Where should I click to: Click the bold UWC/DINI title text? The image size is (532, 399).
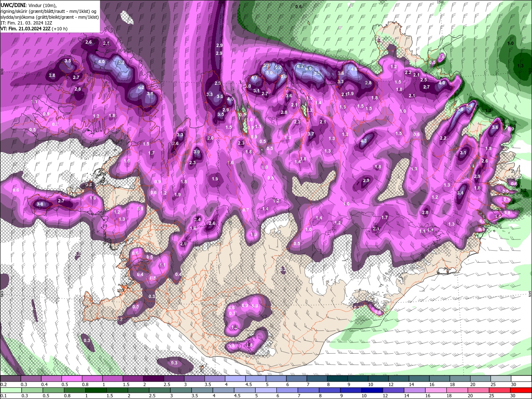pos(14,5)
